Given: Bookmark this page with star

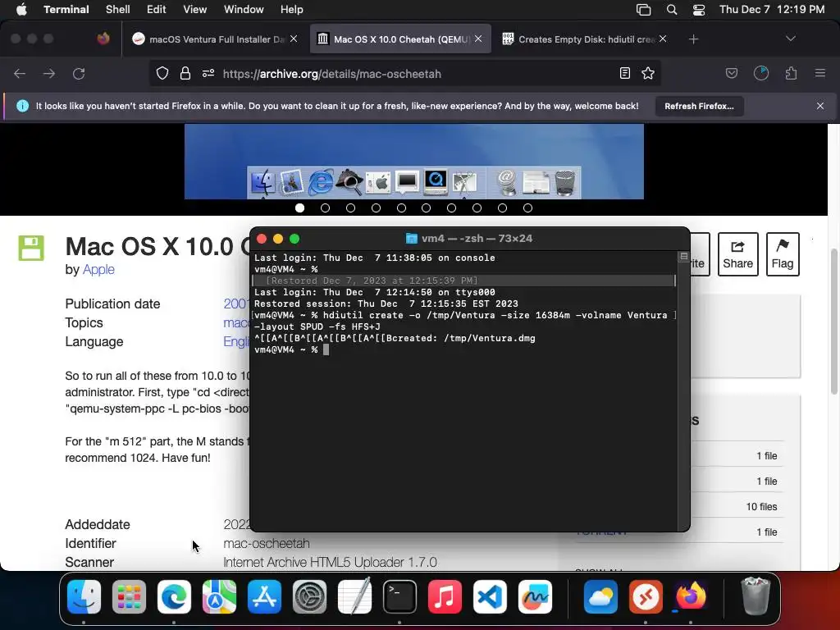Looking at the screenshot, I should [648, 73].
